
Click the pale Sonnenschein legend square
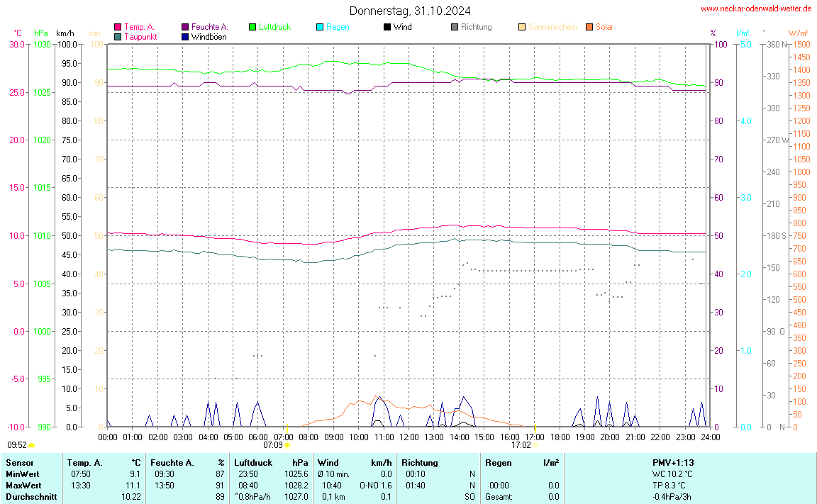522,27
